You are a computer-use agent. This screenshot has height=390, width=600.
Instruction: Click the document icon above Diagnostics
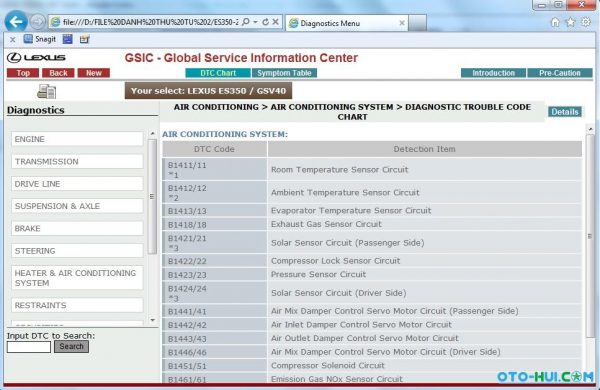[x=47, y=91]
